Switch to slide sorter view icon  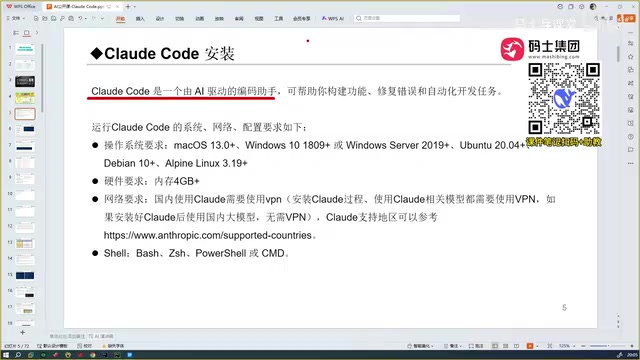506,346
